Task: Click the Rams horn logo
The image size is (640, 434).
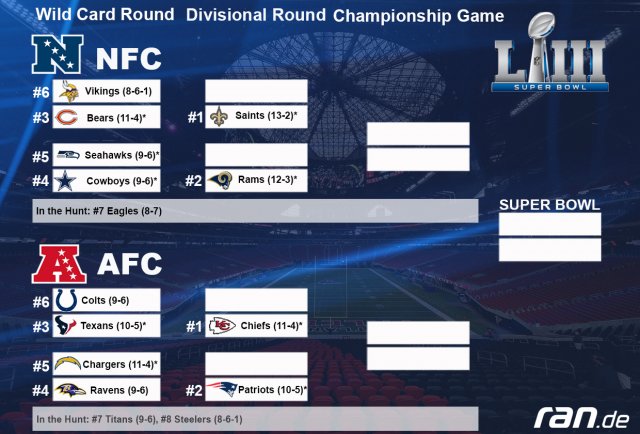Action: click(x=220, y=180)
